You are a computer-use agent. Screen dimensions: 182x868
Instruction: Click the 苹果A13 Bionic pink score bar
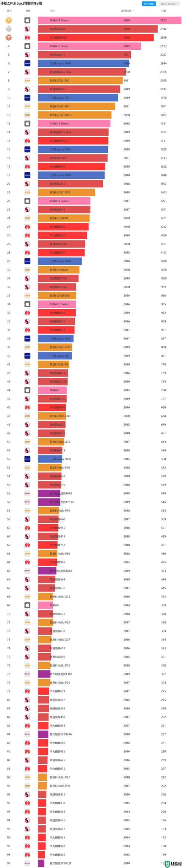[x=89, y=46]
